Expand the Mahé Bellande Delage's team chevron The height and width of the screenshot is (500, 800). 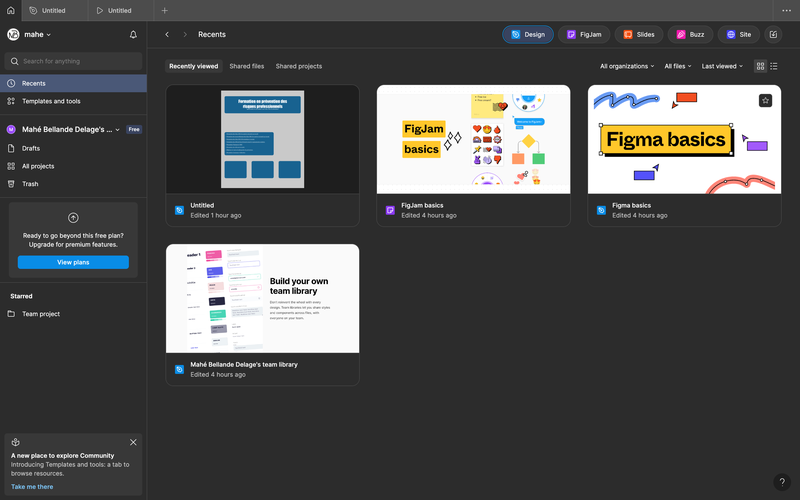[117, 130]
